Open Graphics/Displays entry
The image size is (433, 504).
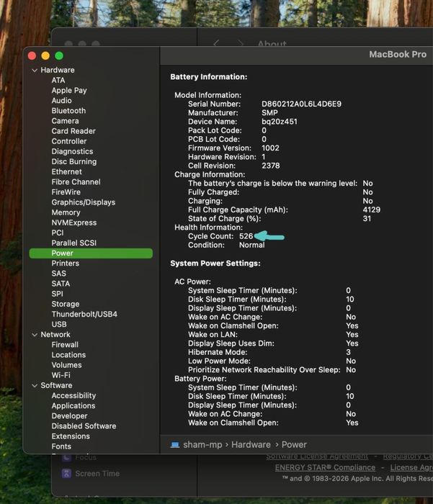tap(84, 202)
